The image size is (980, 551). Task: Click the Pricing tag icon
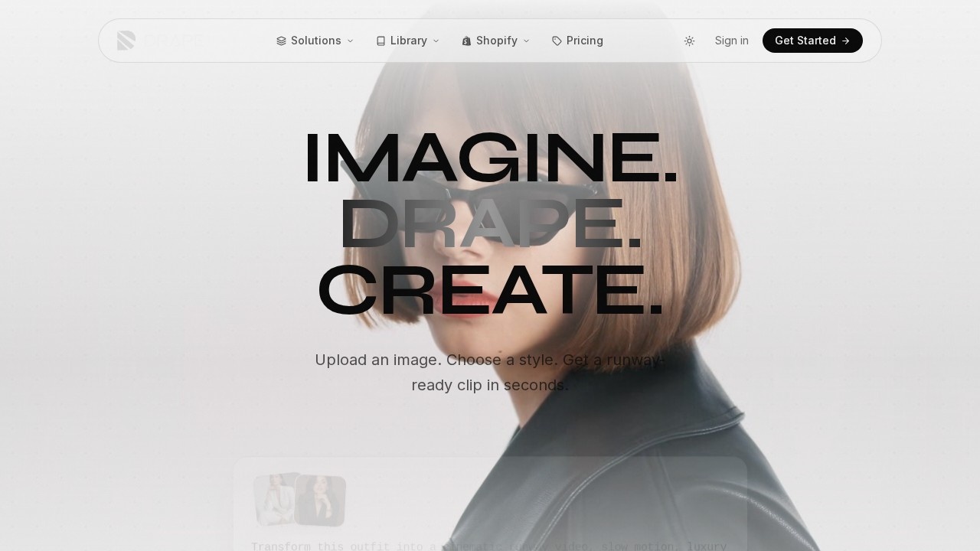coord(557,41)
